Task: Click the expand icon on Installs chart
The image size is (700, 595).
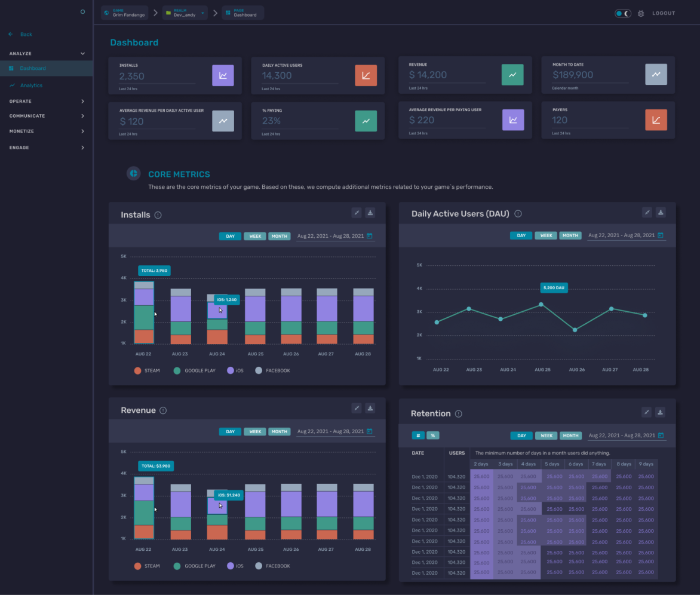Action: click(356, 213)
